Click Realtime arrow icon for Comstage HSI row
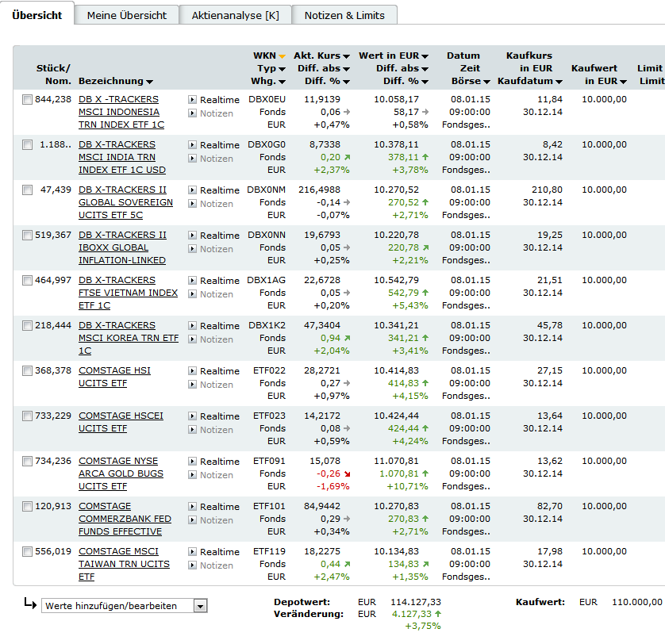665x644 pixels. (x=192, y=371)
